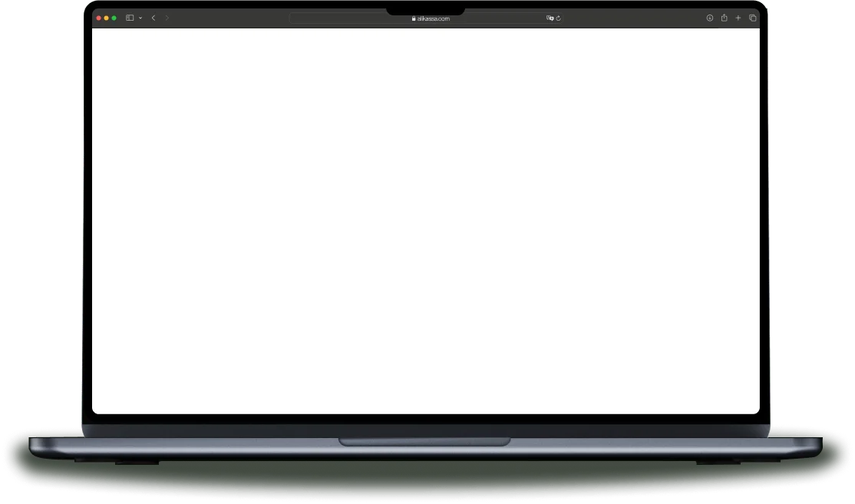Close the Safari window with red button

pyautogui.click(x=99, y=18)
